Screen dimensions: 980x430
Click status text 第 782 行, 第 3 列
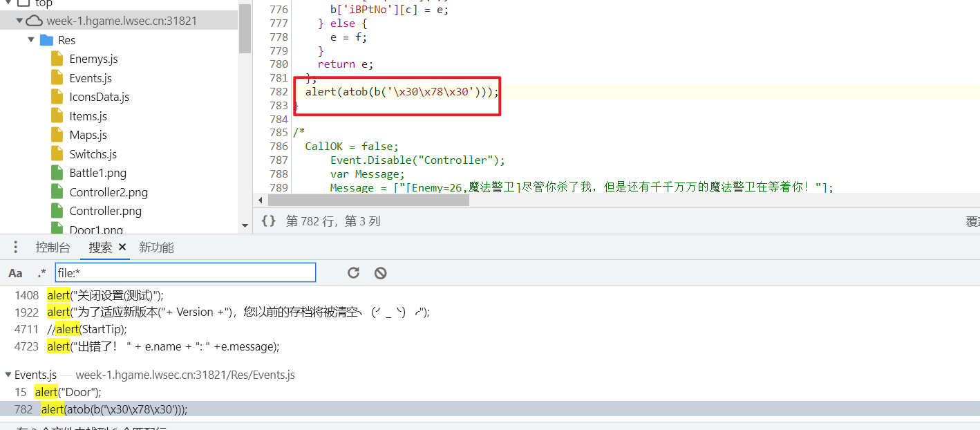pyautogui.click(x=333, y=221)
